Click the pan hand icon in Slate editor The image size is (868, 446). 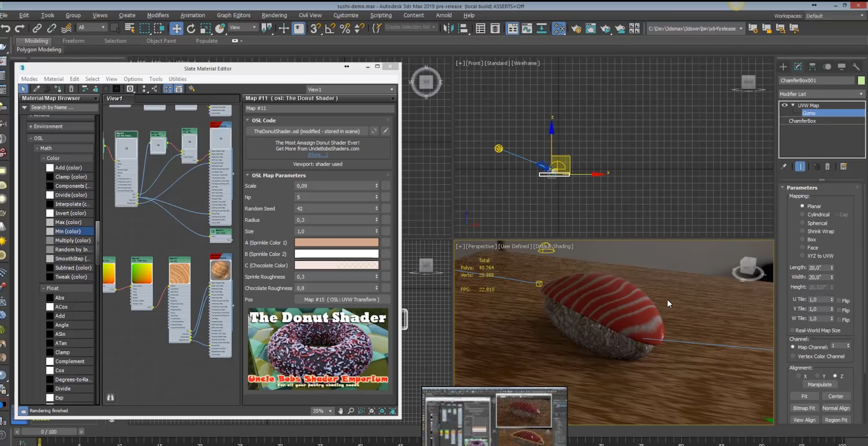tap(341, 411)
